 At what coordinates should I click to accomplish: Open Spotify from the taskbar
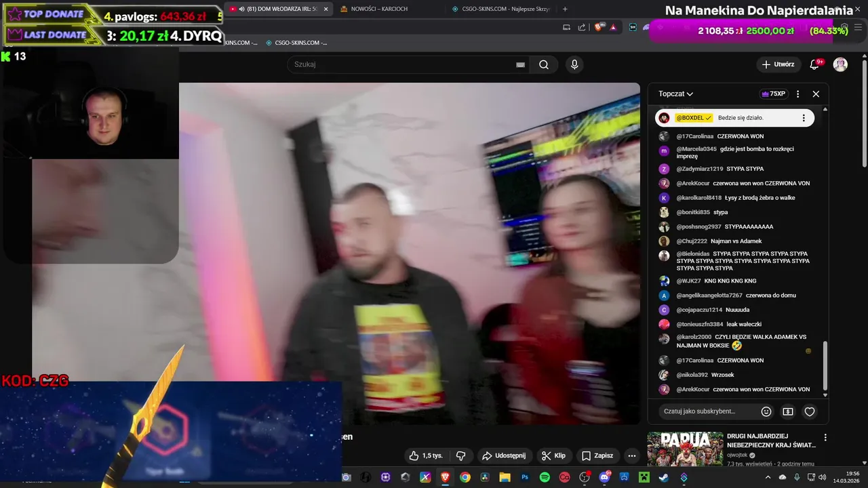(x=545, y=477)
